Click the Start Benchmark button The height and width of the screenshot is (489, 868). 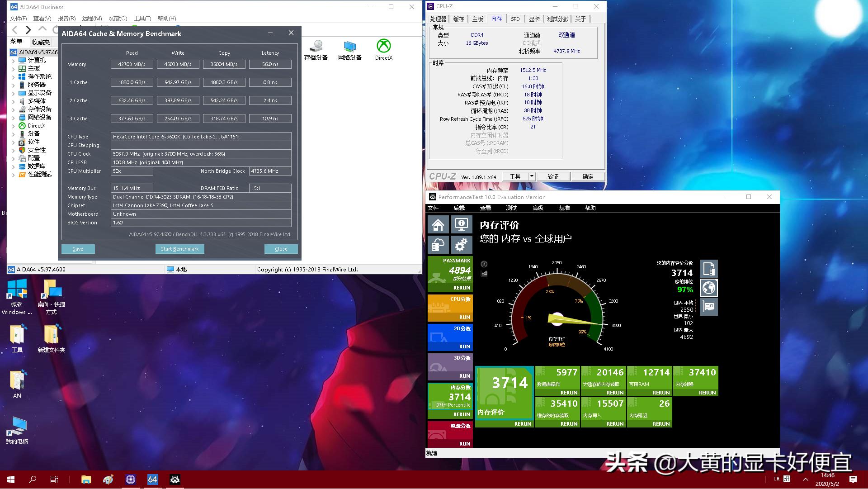coord(179,248)
